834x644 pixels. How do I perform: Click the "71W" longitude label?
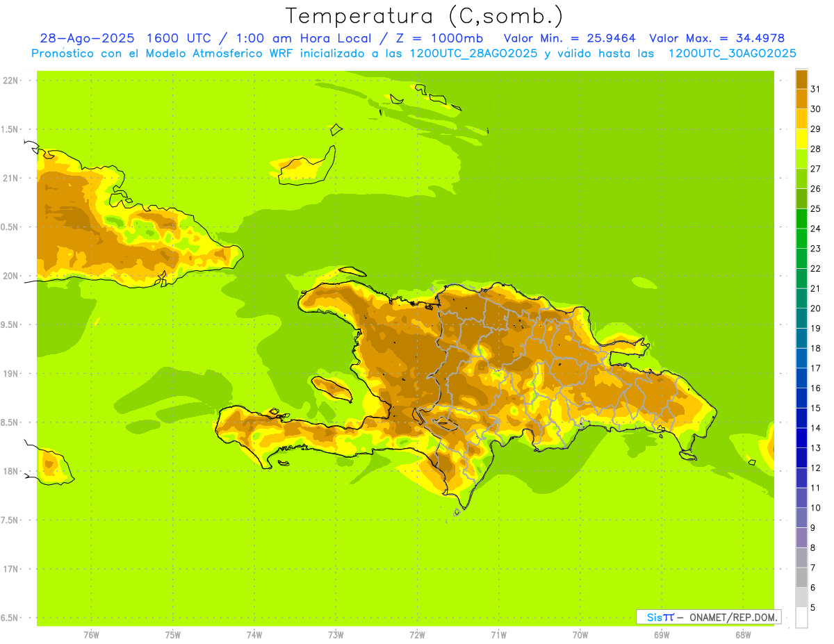click(x=498, y=635)
